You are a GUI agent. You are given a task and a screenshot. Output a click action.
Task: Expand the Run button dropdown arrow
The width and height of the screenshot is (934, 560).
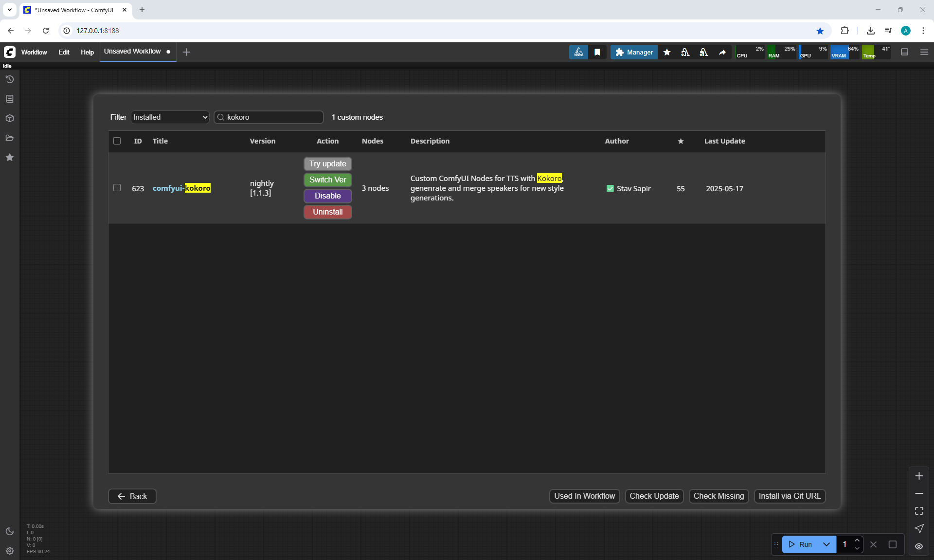(826, 544)
